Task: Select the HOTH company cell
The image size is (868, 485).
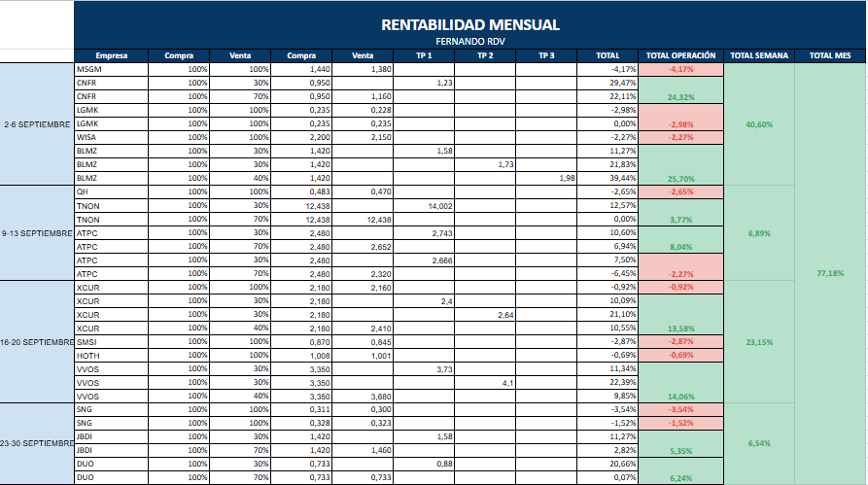Action: (x=111, y=356)
